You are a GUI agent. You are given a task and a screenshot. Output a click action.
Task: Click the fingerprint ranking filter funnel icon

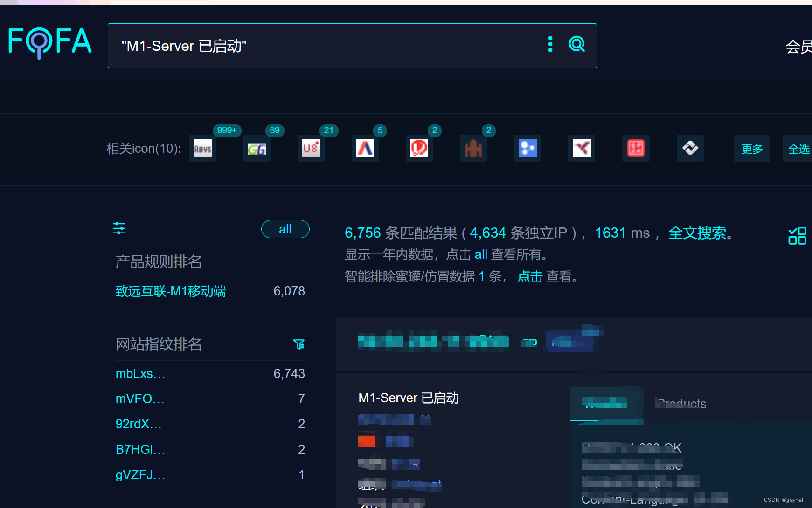(x=299, y=344)
